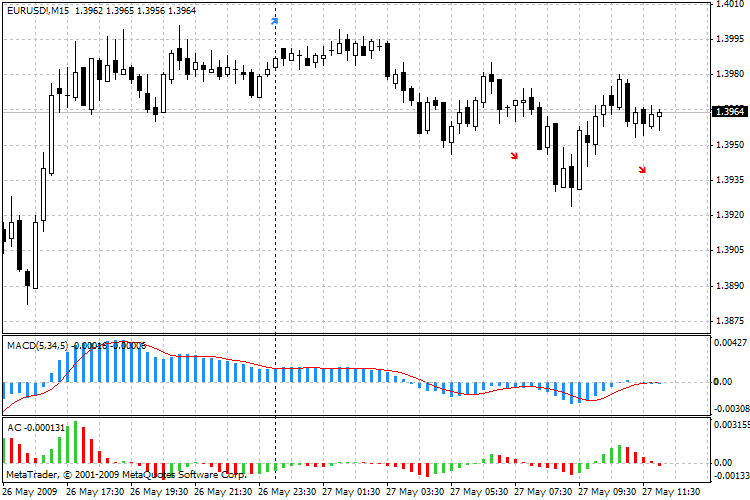Click the blue buy arrow signal
The image size is (750, 500).
coord(275,19)
